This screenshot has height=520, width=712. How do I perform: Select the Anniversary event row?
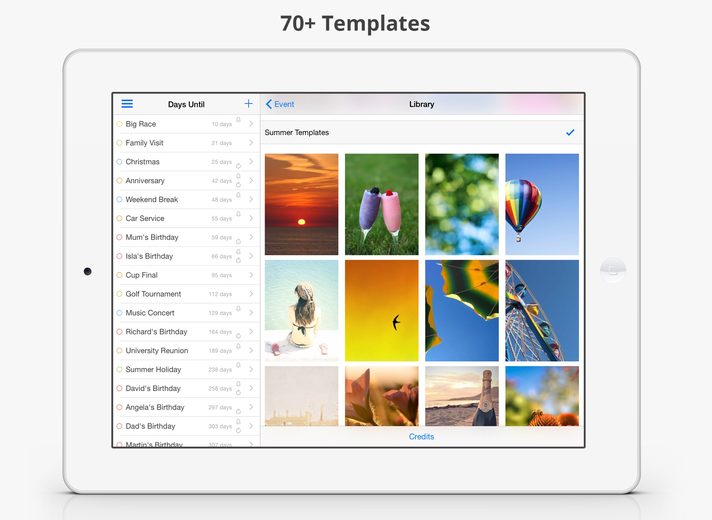(186, 180)
